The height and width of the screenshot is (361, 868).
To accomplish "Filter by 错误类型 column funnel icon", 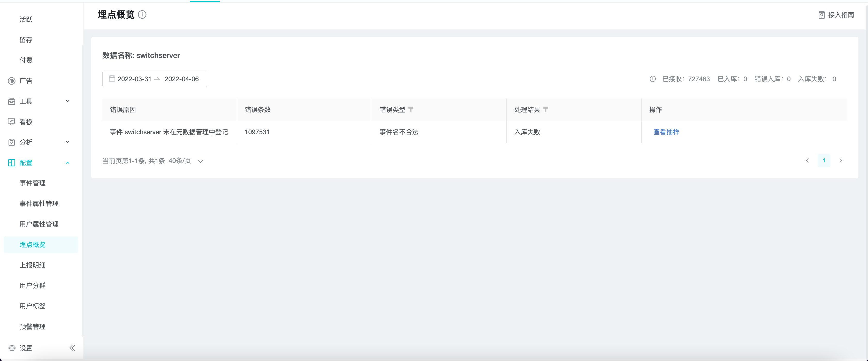I will click(410, 109).
